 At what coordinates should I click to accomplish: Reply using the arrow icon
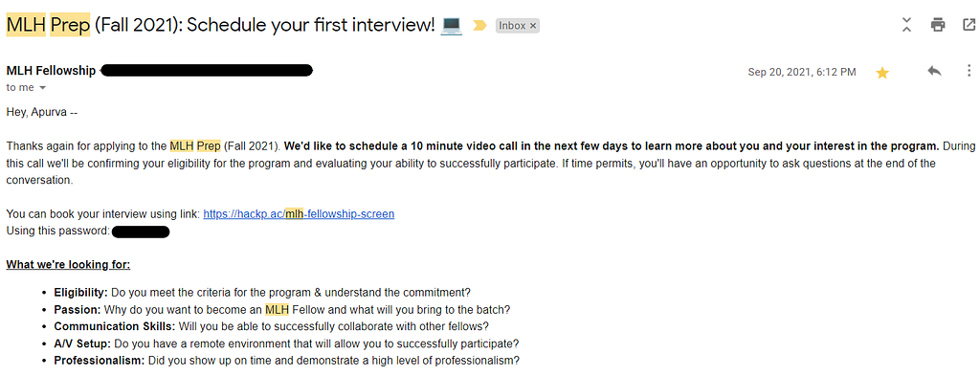[x=934, y=71]
